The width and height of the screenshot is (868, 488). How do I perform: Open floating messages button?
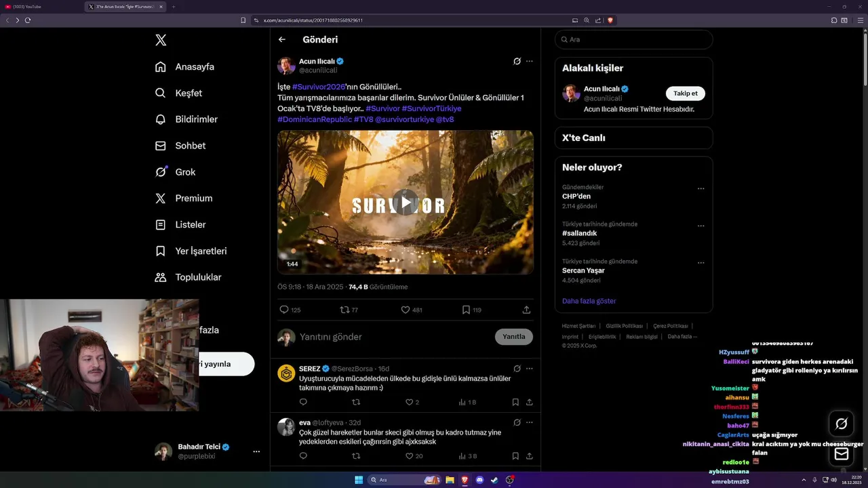pos(842,453)
